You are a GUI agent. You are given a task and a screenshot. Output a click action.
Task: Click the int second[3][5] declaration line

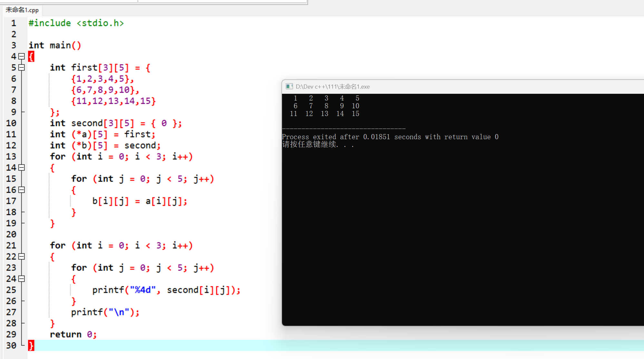click(116, 123)
